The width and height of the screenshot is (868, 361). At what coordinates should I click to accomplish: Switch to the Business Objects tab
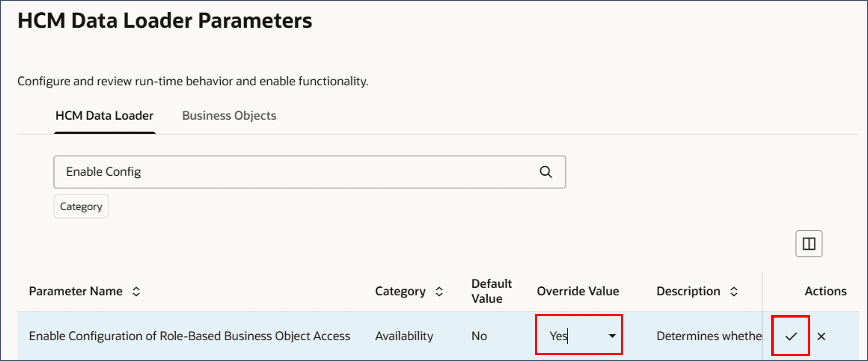pos(229,115)
